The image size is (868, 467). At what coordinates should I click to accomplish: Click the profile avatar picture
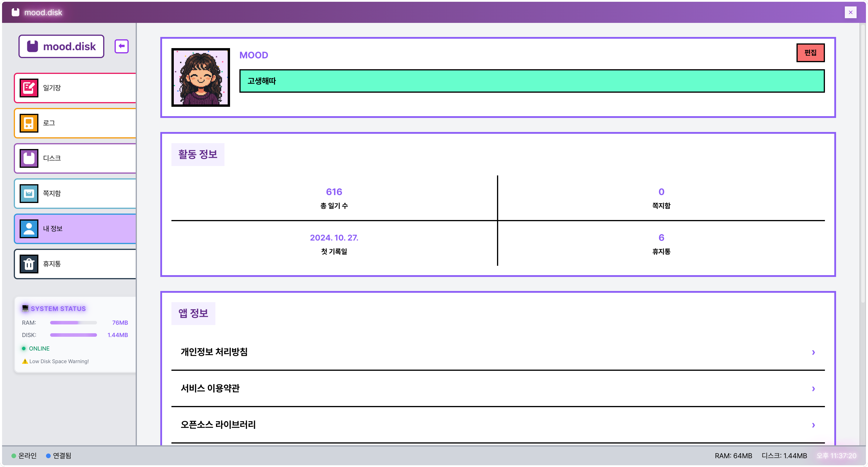pyautogui.click(x=200, y=77)
